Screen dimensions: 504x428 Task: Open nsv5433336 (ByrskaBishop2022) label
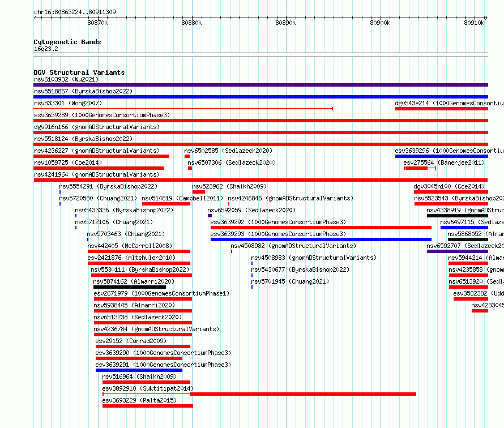coord(124,210)
